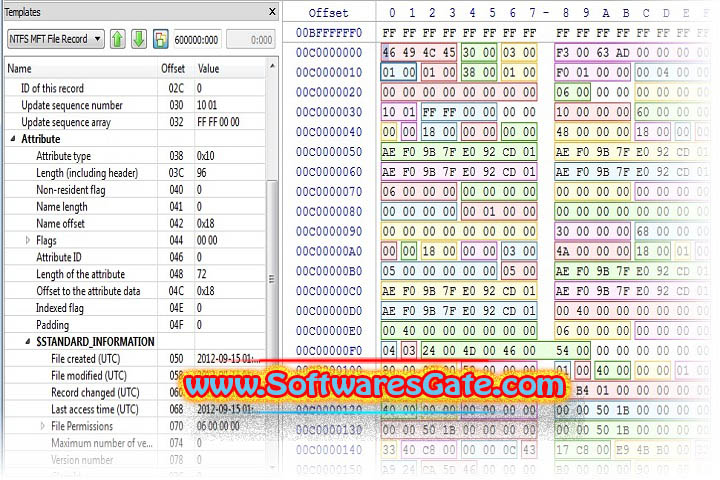This screenshot has height=480, width=720.
Task: Click offset address 00BFFFFFF0
Action: (x=329, y=33)
